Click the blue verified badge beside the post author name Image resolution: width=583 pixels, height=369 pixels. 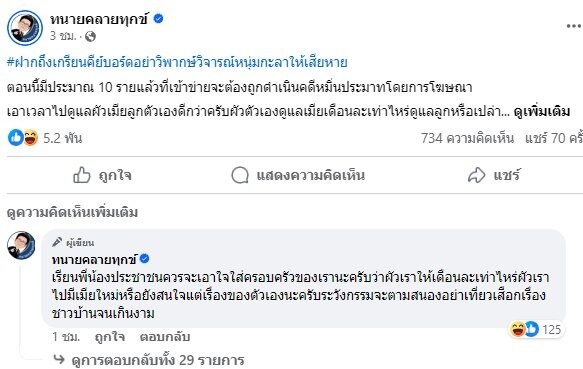coord(158,18)
